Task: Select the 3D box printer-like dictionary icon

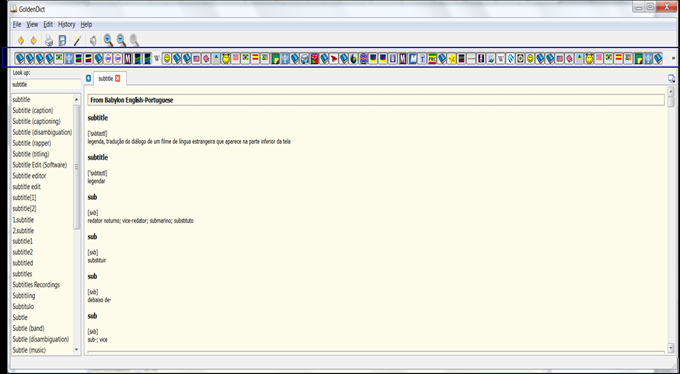Action: [304, 58]
